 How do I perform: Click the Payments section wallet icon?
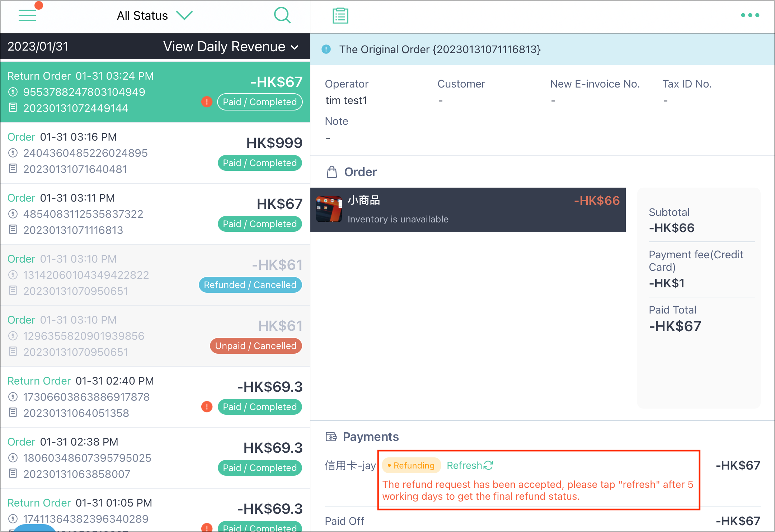point(331,437)
